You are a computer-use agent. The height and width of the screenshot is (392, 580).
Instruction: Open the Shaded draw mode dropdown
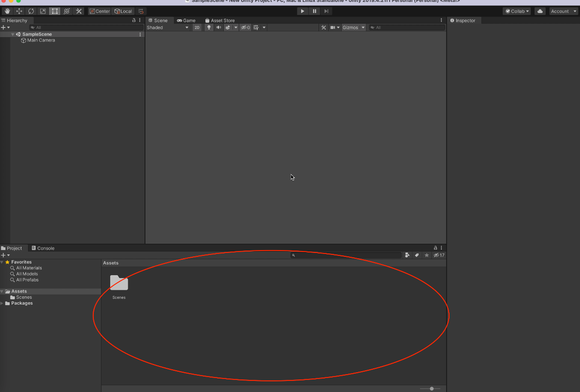click(168, 28)
